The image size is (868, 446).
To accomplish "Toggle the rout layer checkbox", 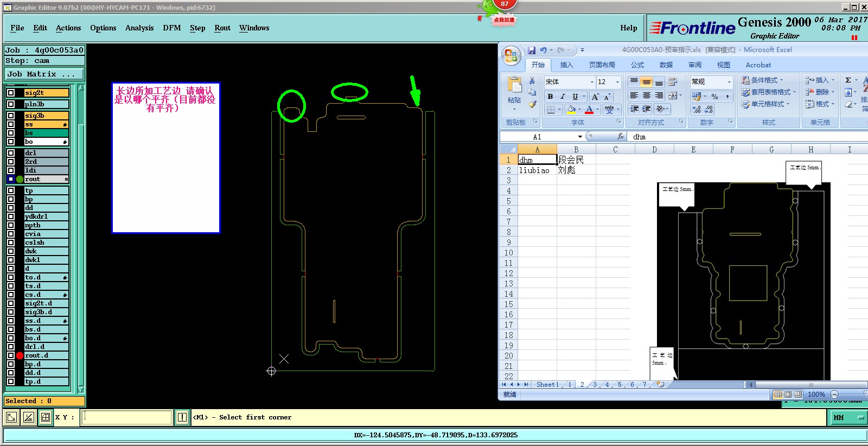I will coord(11,179).
